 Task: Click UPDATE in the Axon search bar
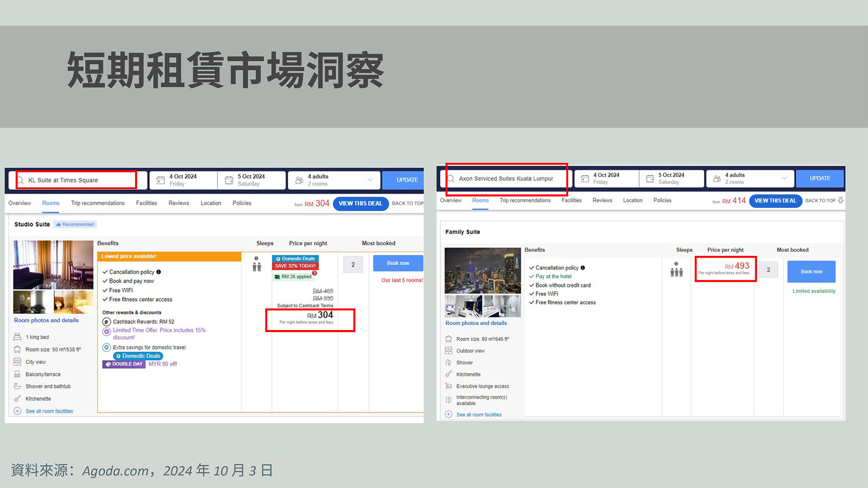click(x=820, y=178)
